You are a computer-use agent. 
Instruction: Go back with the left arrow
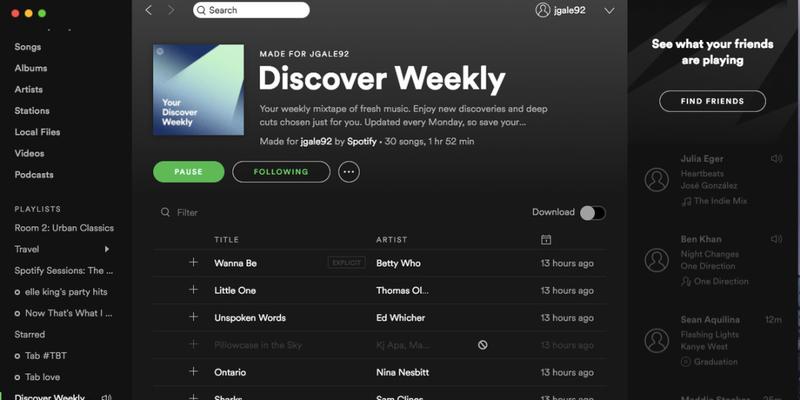[x=148, y=10]
